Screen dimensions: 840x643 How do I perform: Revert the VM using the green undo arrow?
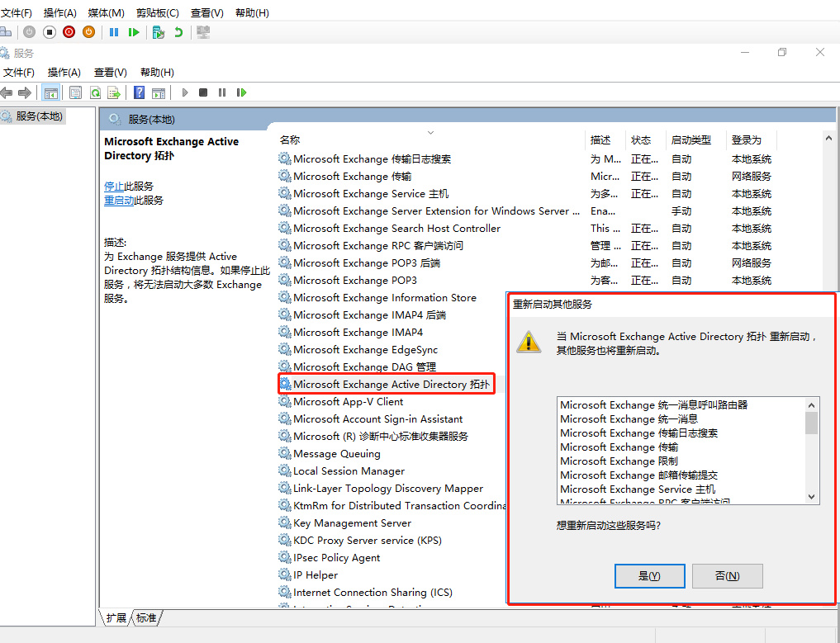pos(178,32)
